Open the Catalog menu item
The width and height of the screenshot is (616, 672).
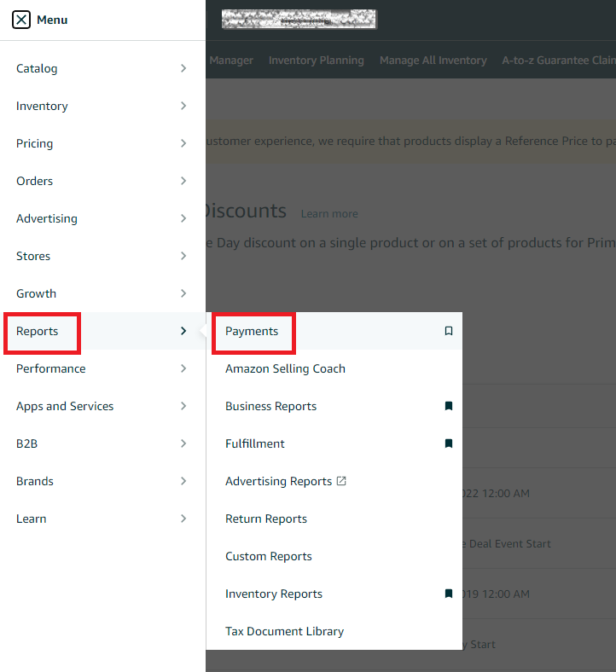coord(37,68)
